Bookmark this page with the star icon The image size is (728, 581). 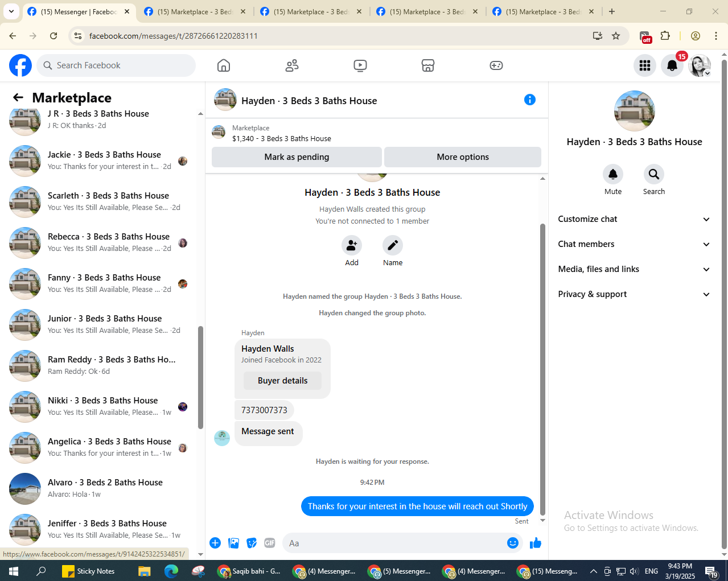click(616, 36)
